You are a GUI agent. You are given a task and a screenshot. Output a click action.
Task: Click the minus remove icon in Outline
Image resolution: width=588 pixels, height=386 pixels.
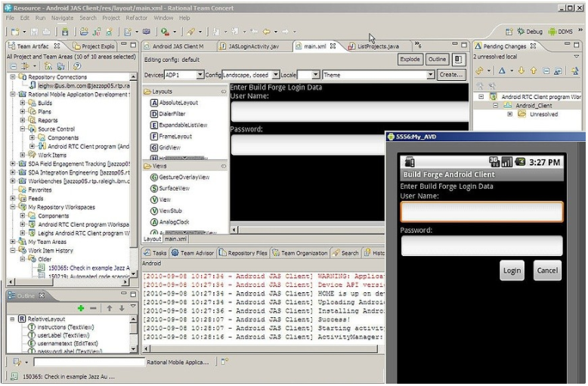pos(93,308)
